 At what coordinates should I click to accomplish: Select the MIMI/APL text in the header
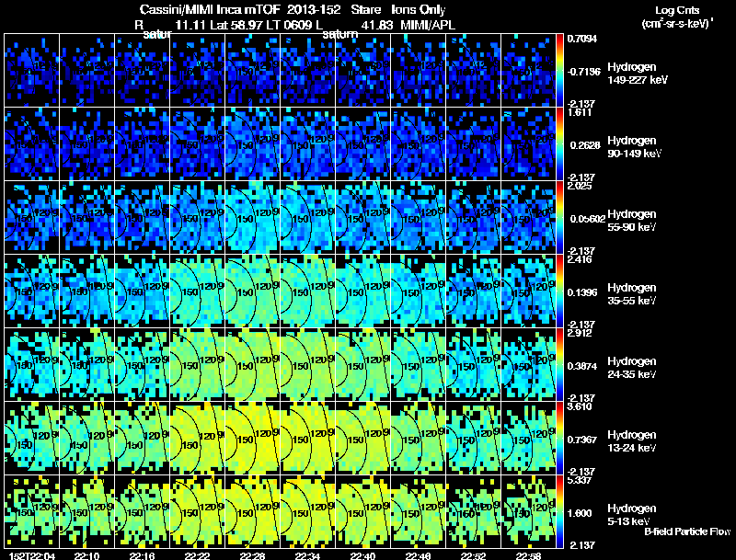428,25
